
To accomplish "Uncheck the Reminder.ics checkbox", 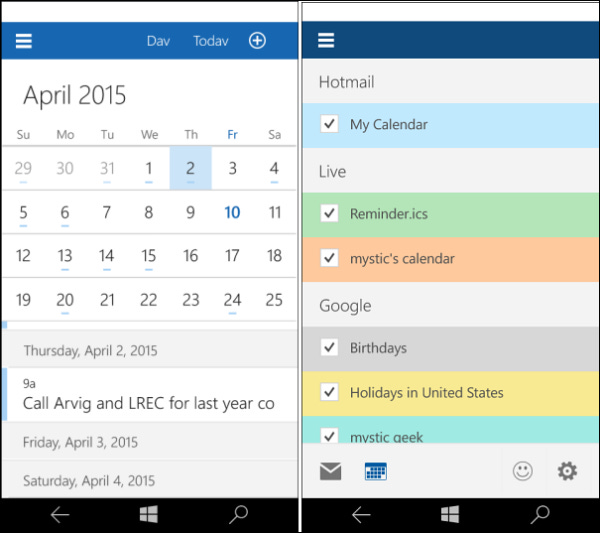I will click(x=329, y=214).
